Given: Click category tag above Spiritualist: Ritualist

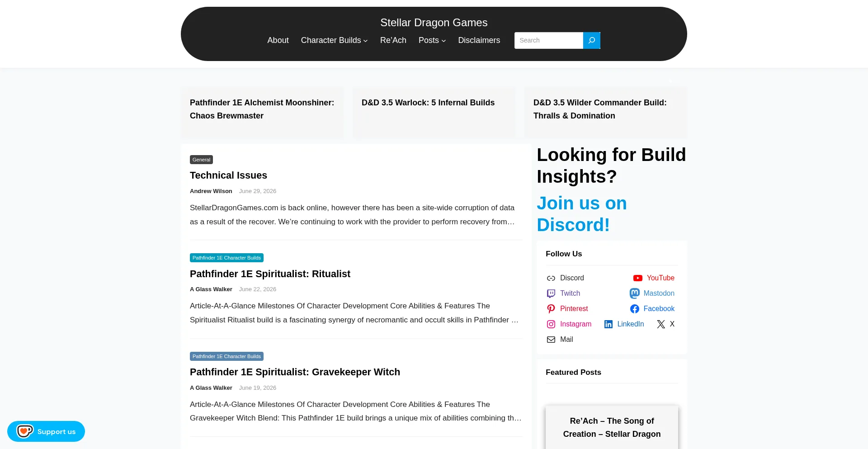Looking at the screenshot, I should 226,258.
